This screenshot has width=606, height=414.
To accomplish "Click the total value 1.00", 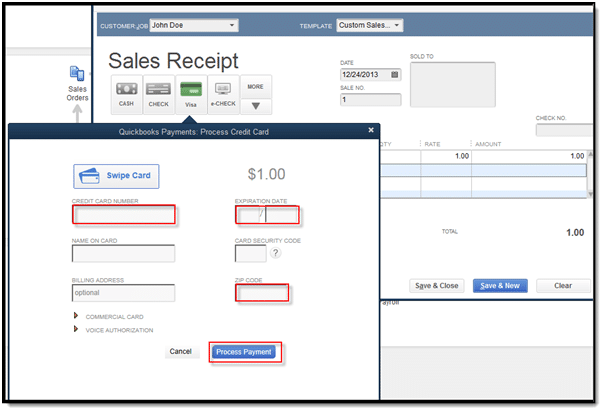I will click(x=575, y=232).
